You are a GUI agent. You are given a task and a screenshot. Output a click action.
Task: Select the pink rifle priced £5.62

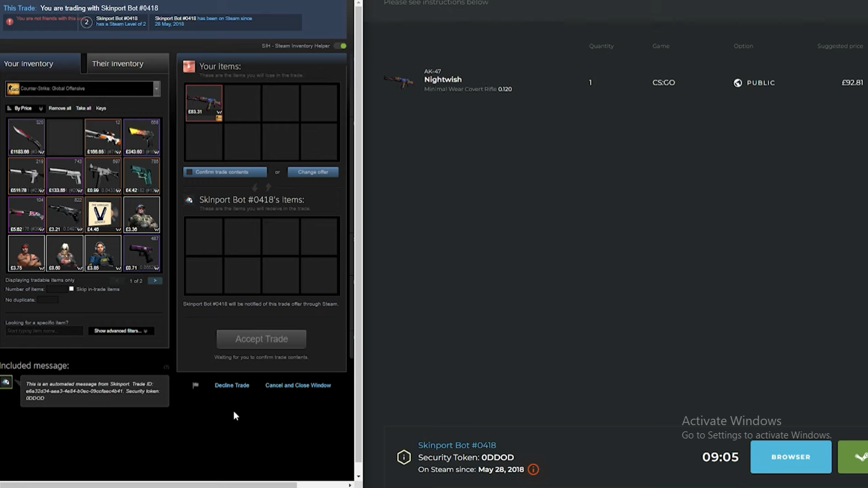pos(27,215)
